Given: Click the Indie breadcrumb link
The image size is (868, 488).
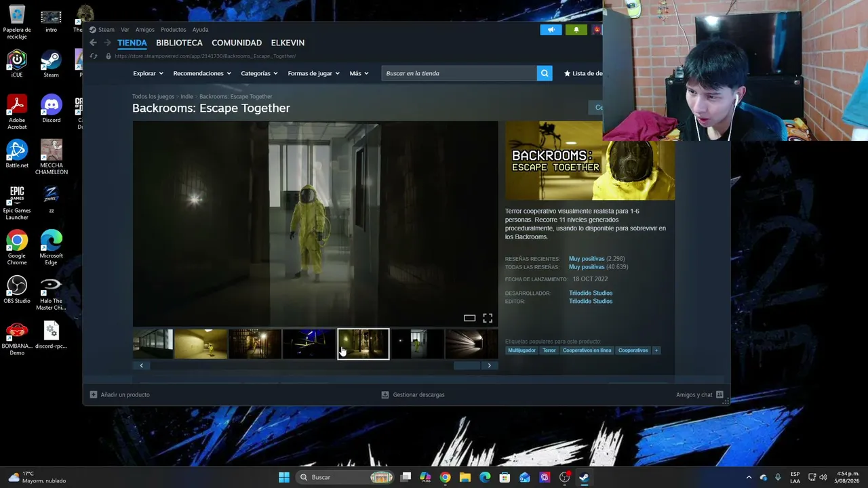Looking at the screenshot, I should tap(186, 97).
